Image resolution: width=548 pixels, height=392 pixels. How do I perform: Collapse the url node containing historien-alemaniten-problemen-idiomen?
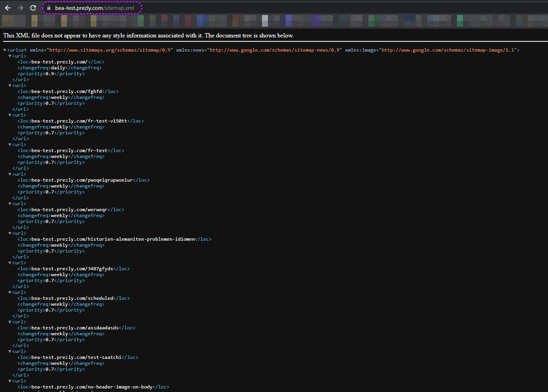click(x=10, y=234)
